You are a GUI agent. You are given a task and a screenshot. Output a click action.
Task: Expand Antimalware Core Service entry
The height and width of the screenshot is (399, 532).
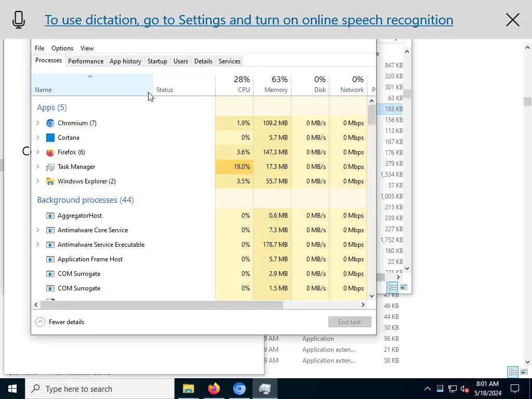[x=38, y=230]
